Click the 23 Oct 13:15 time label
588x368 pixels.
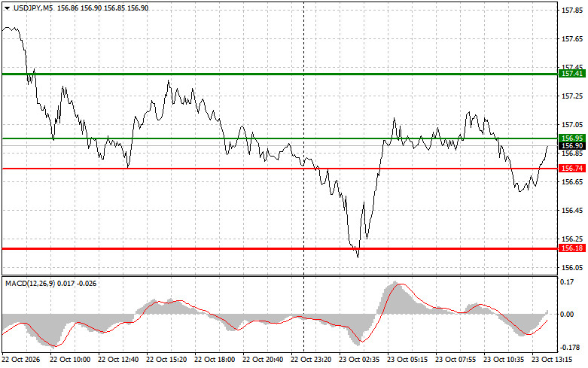pyautogui.click(x=552, y=360)
